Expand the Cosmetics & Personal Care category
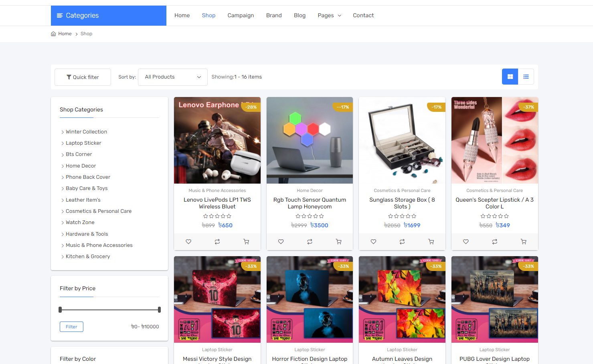Viewport: 593px width, 364px height. coord(98,211)
